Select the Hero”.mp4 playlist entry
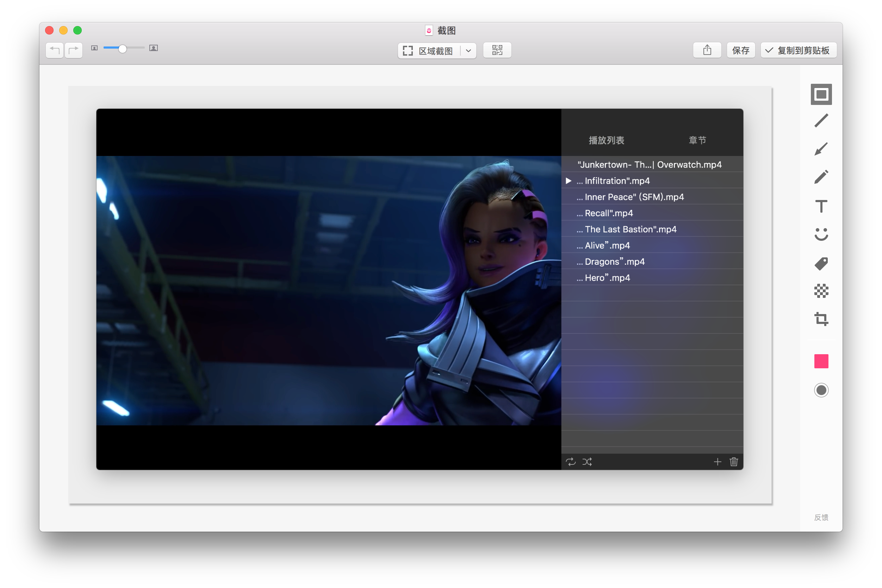This screenshot has width=882, height=588. pyautogui.click(x=652, y=277)
